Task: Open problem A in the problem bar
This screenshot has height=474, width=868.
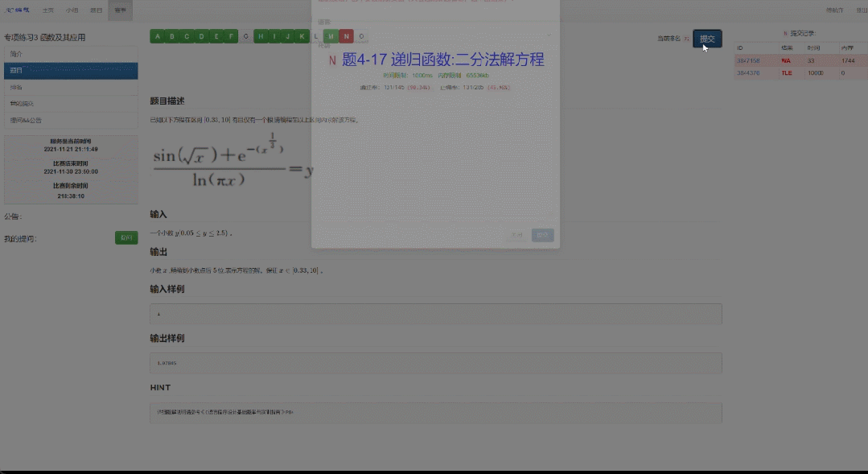Action: (x=157, y=36)
